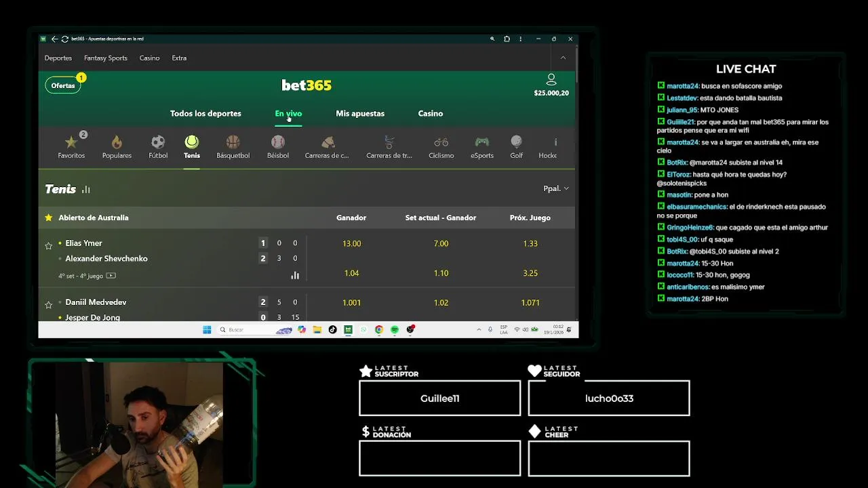The image size is (868, 488).
Task: Open the account profile icon above the balance
Action: [551, 79]
